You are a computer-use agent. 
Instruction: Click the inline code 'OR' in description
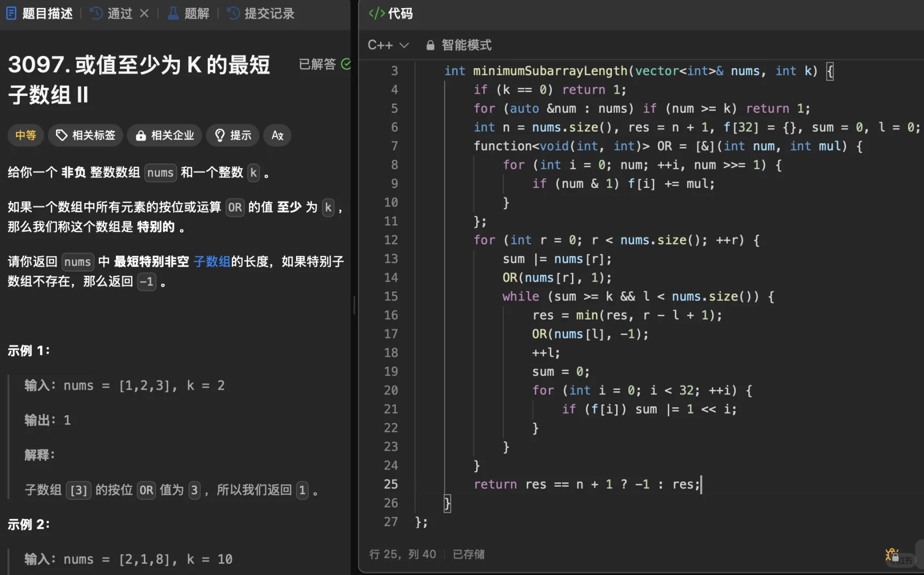point(235,207)
